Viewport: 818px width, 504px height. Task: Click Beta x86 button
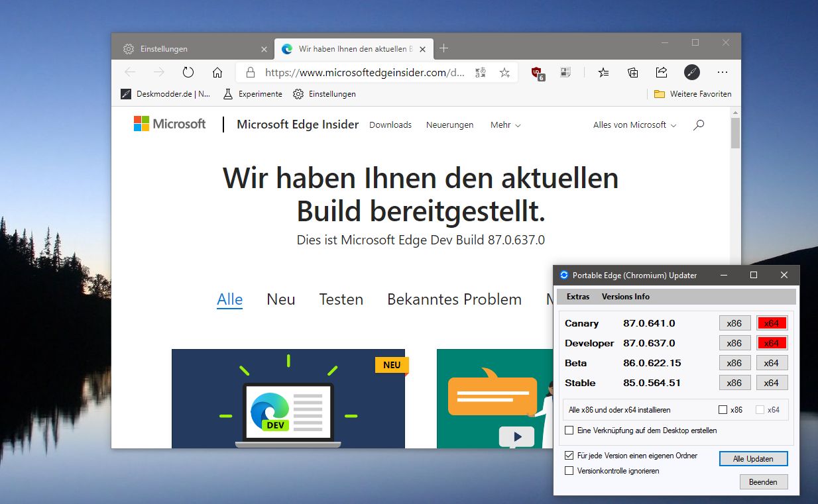point(734,363)
